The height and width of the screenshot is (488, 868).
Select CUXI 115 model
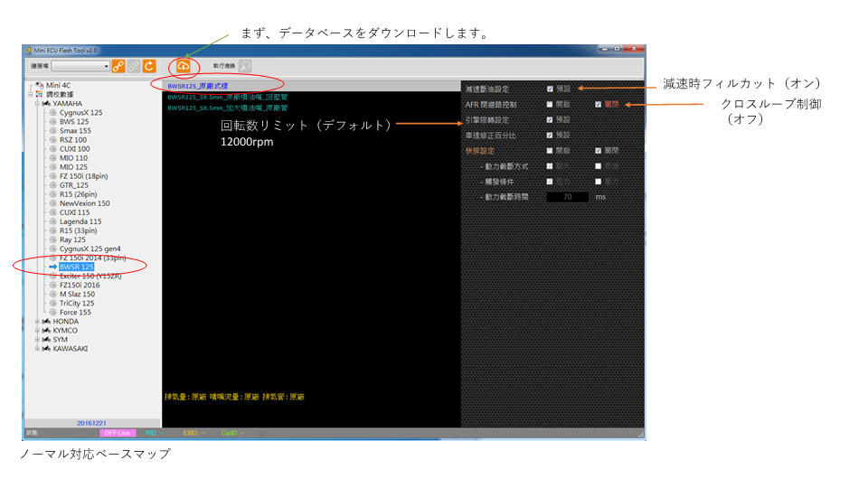pyautogui.click(x=75, y=212)
